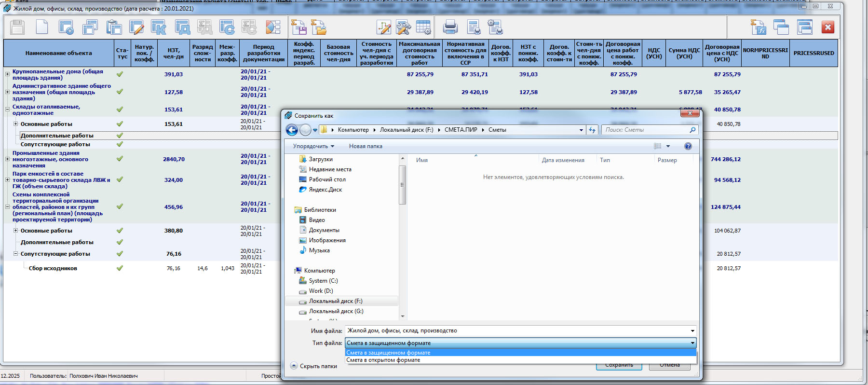Open the Имя файла history dropdown arrow

692,331
